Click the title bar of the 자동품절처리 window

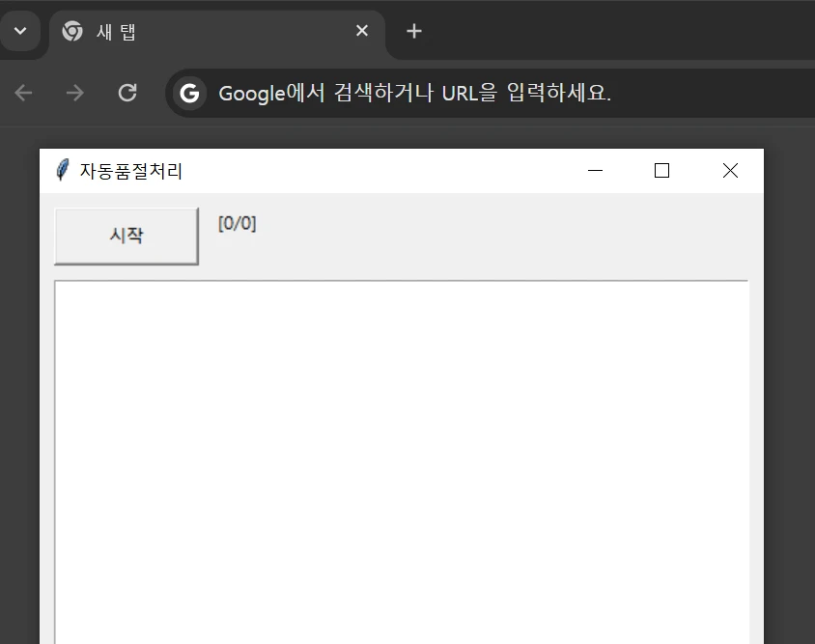point(386,170)
